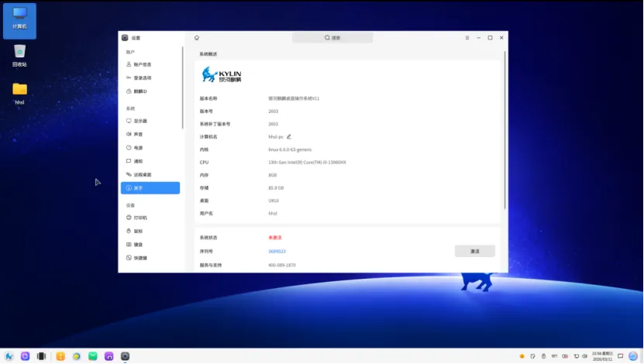The width and height of the screenshot is (644, 364).
Task: Open 声音 sound settings
Action: click(150, 134)
